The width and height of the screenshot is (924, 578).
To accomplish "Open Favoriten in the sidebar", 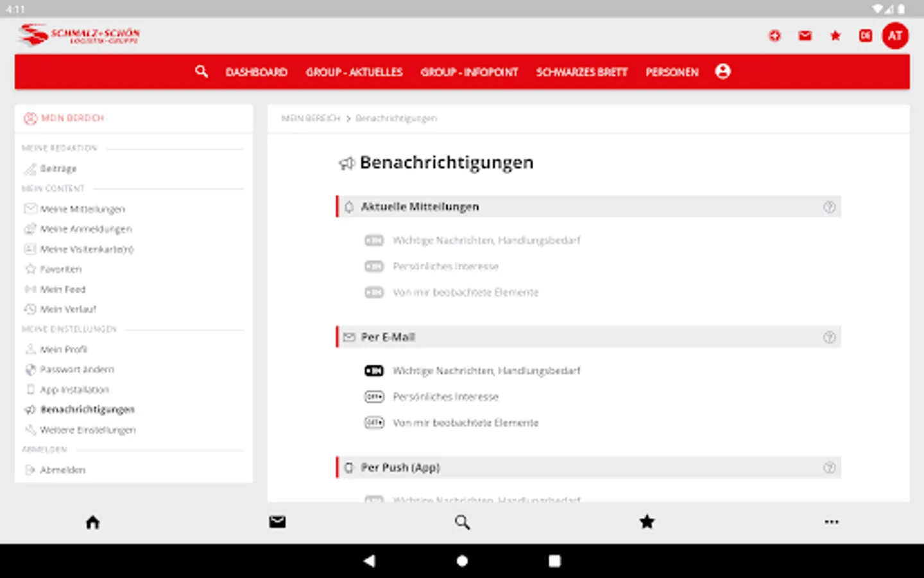I will tap(60, 269).
